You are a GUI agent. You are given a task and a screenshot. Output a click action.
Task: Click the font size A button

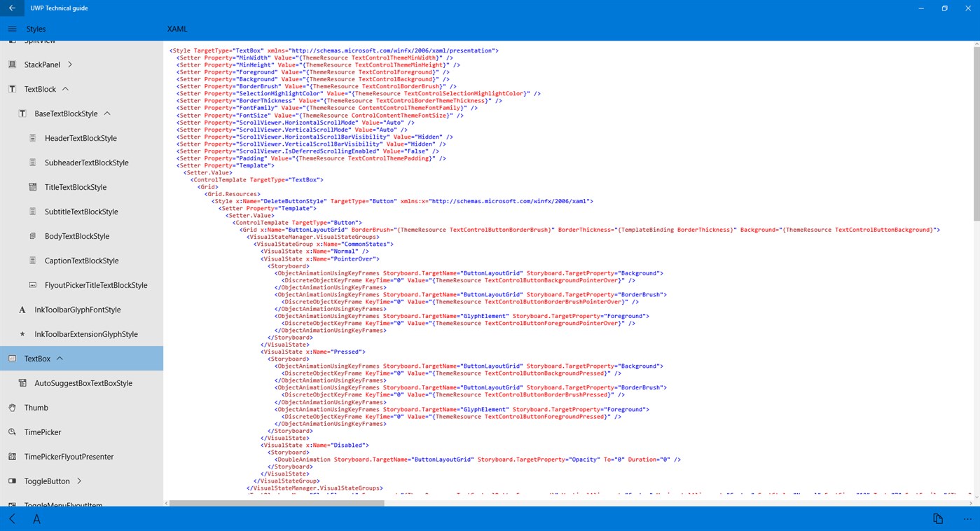[36, 518]
